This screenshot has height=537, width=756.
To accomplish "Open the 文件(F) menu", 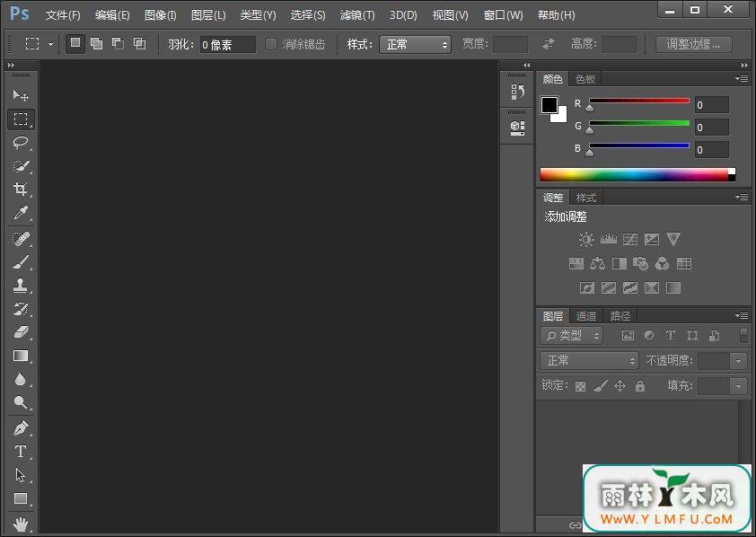I will click(x=63, y=15).
